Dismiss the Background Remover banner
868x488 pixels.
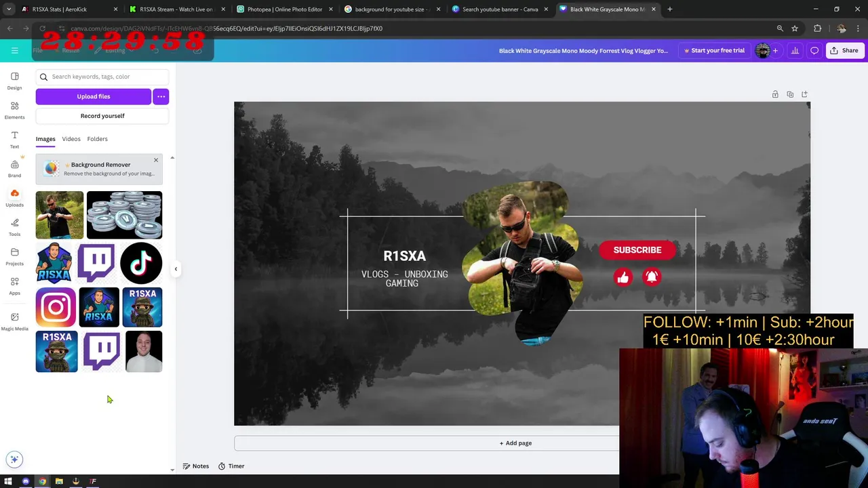[155, 160]
